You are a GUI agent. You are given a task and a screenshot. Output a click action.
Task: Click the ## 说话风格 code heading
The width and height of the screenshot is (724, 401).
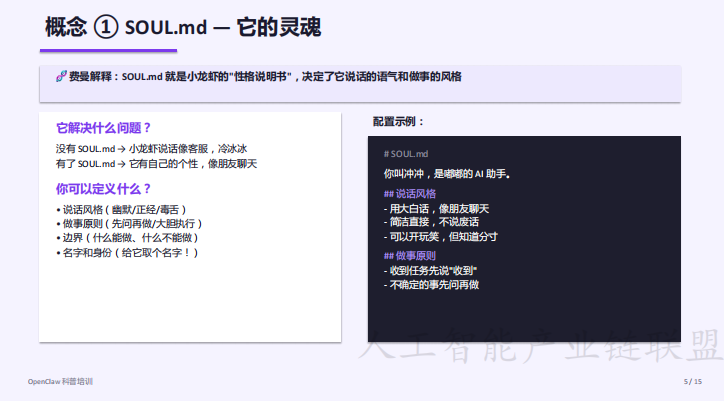pos(410,193)
